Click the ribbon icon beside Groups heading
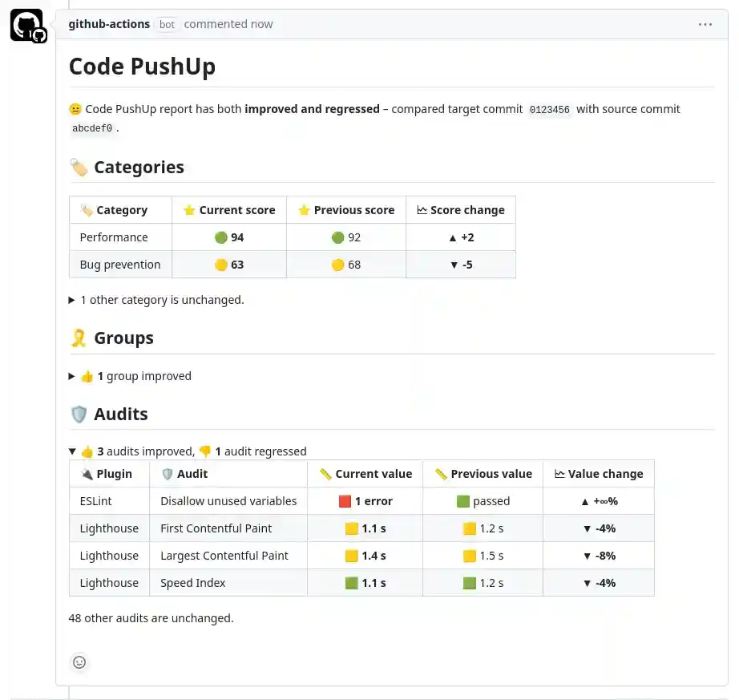Viewport: 739px width, 700px height. pyautogui.click(x=79, y=338)
